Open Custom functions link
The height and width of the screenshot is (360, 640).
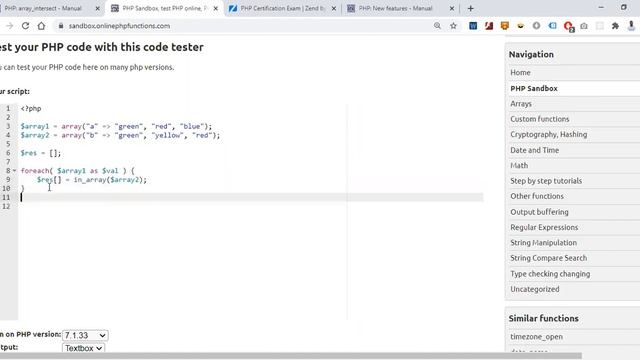click(540, 119)
